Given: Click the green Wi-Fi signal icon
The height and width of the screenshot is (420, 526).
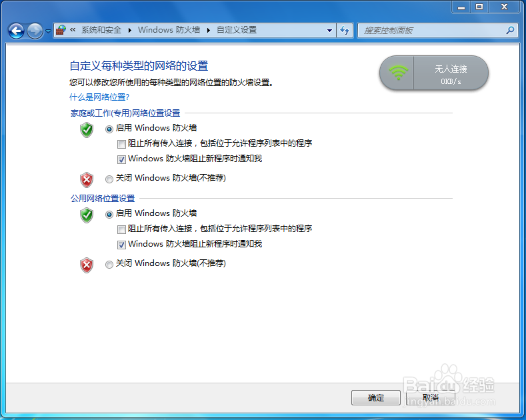Looking at the screenshot, I should (398, 73).
